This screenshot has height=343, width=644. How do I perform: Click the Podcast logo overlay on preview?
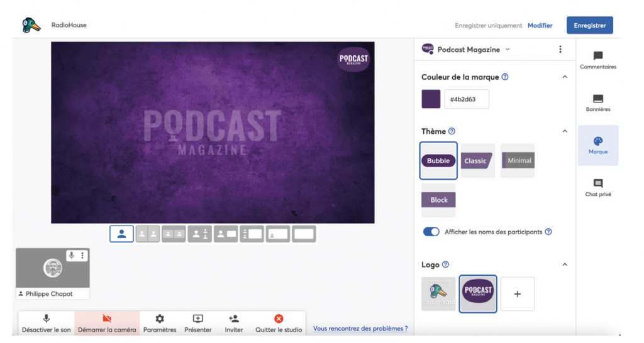click(x=353, y=59)
